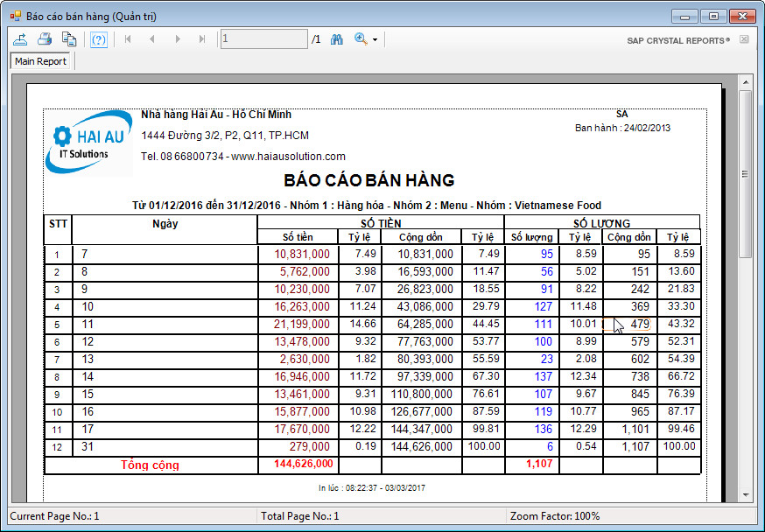Image resolution: width=765 pixels, height=532 pixels.
Task: Click cumulative amount '64,285,000'
Action: 425,325
